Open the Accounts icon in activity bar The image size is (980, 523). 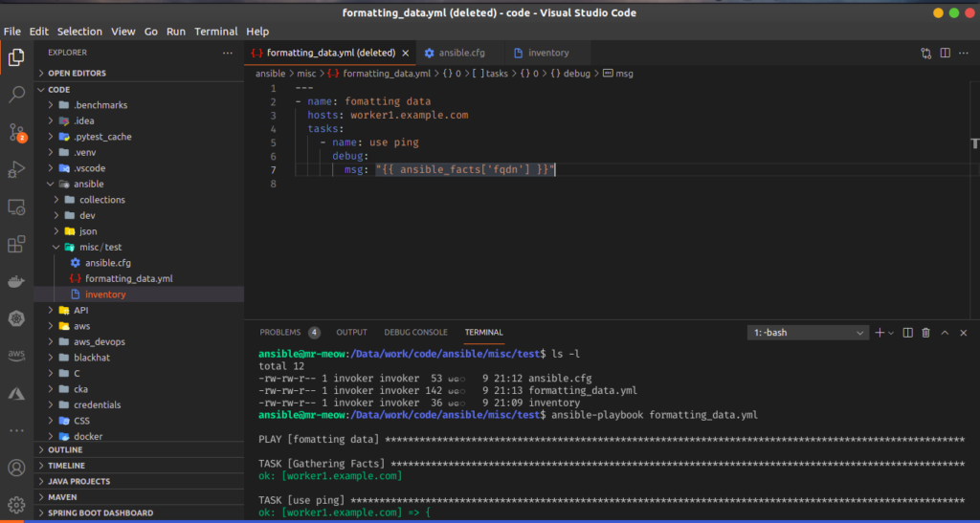(16, 468)
